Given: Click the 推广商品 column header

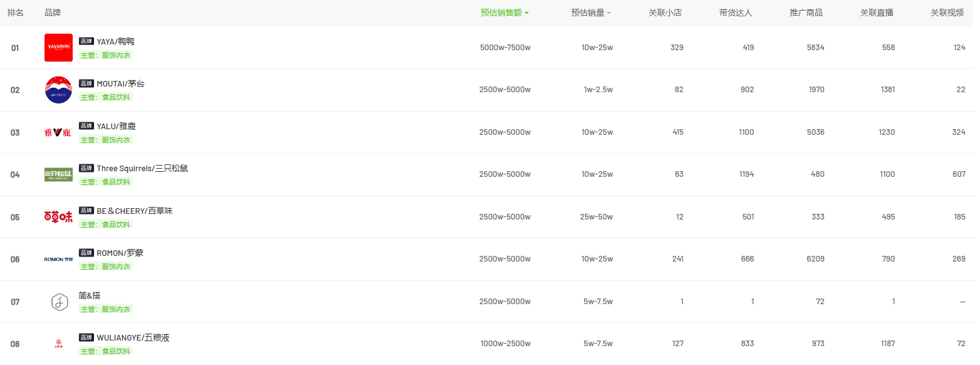Looking at the screenshot, I should 806,13.
